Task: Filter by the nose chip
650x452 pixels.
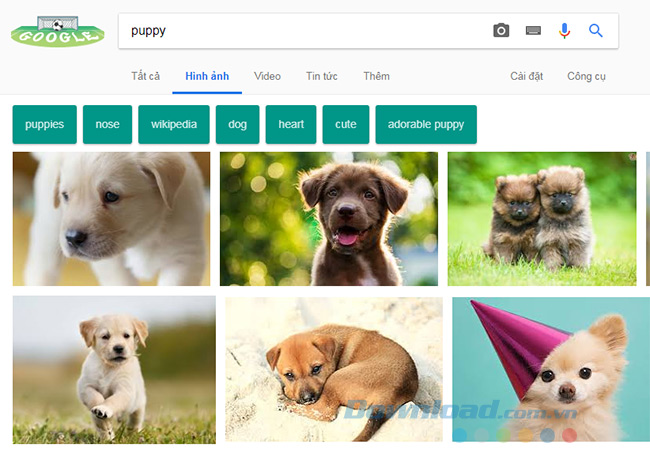Action: pos(107,124)
